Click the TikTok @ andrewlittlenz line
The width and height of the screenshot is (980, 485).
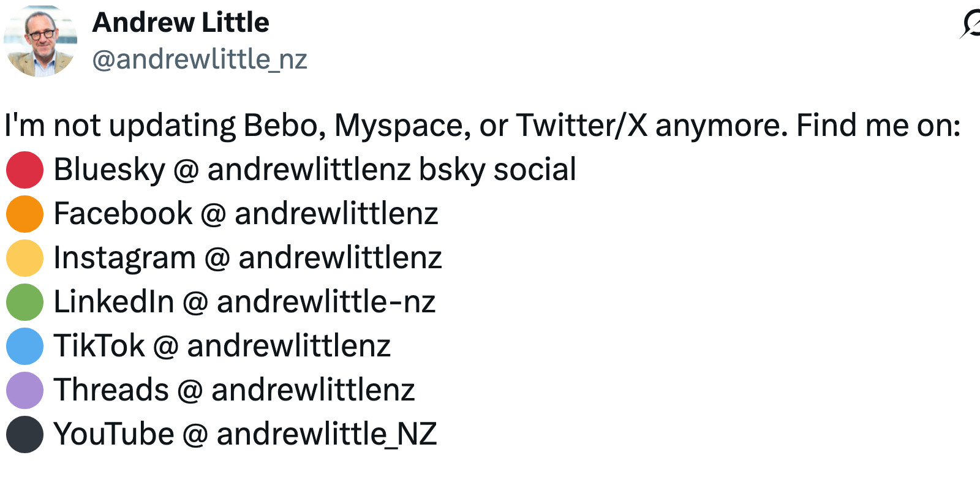pos(222,346)
